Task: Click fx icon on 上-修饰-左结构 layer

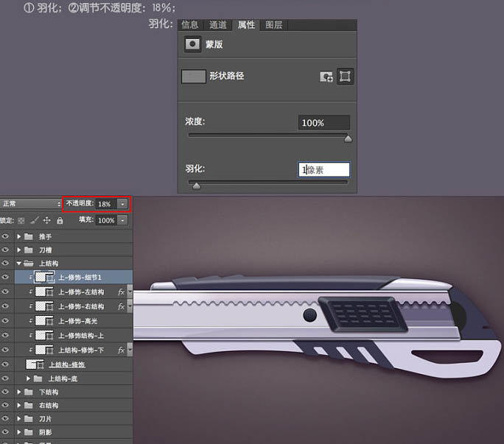Action: (121, 292)
